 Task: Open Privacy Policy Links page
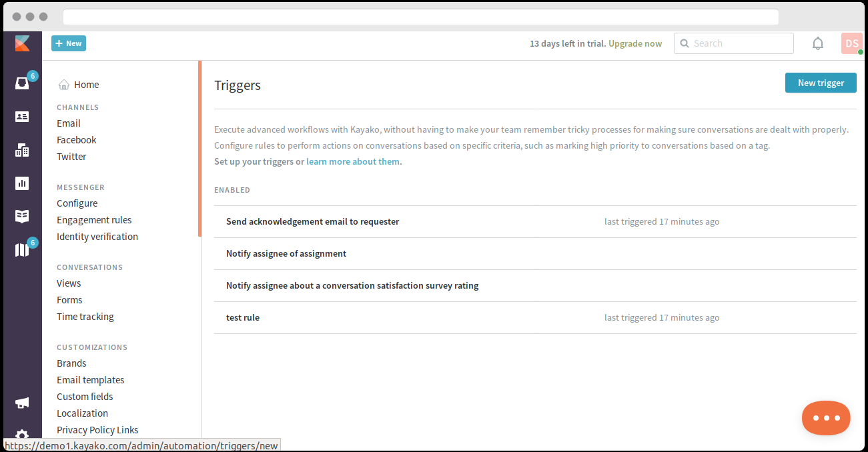click(97, 430)
